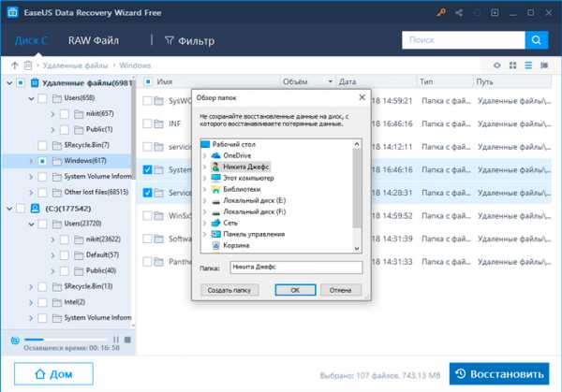Open the Диск C tab
Viewport: 562px width, 392px height.
31,40
